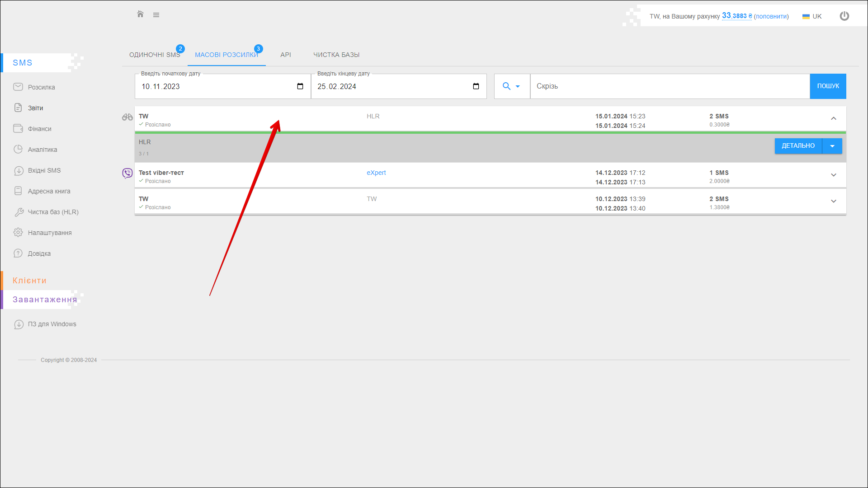Click binoculars icon beside TW HLR row
Image resolution: width=868 pixels, height=488 pixels.
(x=127, y=117)
